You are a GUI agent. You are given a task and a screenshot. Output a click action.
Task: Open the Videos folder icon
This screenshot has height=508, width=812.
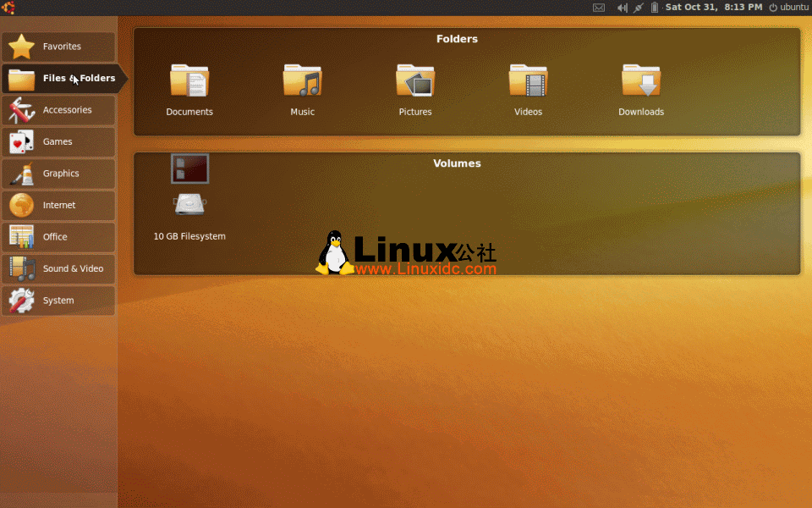[x=528, y=82]
